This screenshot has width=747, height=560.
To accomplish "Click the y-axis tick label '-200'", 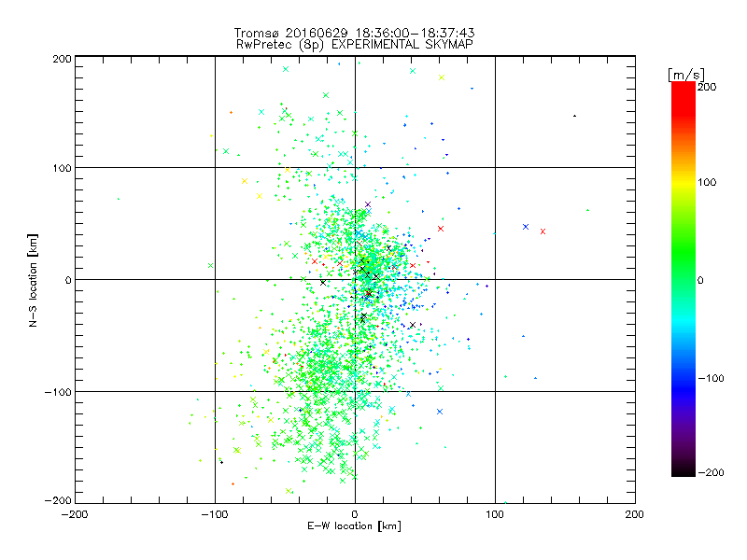I will tap(58, 500).
